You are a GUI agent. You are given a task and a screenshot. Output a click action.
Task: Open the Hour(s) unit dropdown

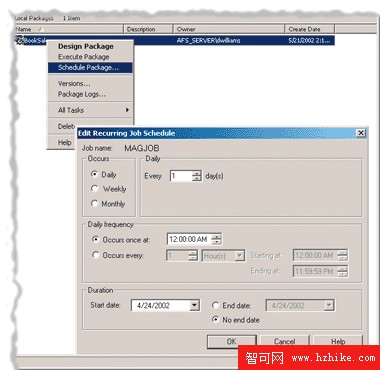(x=239, y=256)
